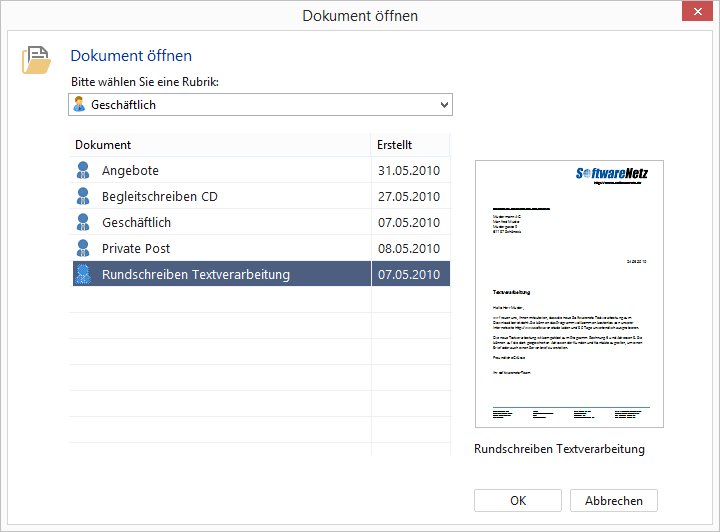Screen dimensions: 720x532
Task: Click the user icon in Rubrik combo box
Action: 80,105
